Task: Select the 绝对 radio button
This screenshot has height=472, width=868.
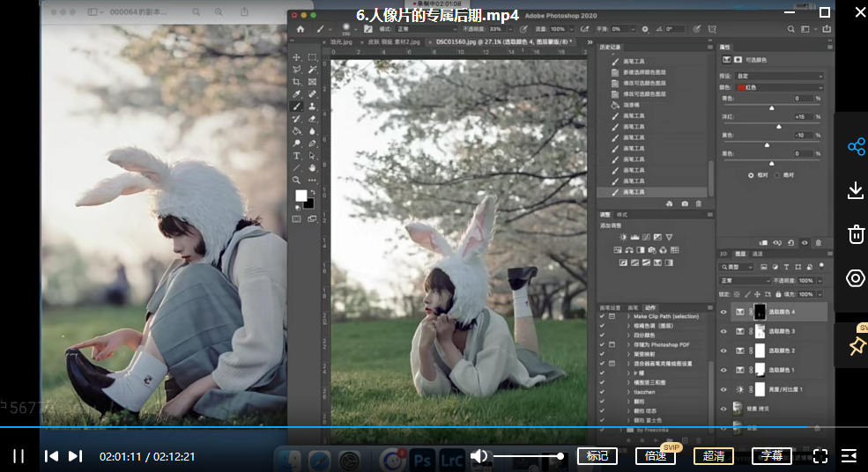Action: [779, 174]
